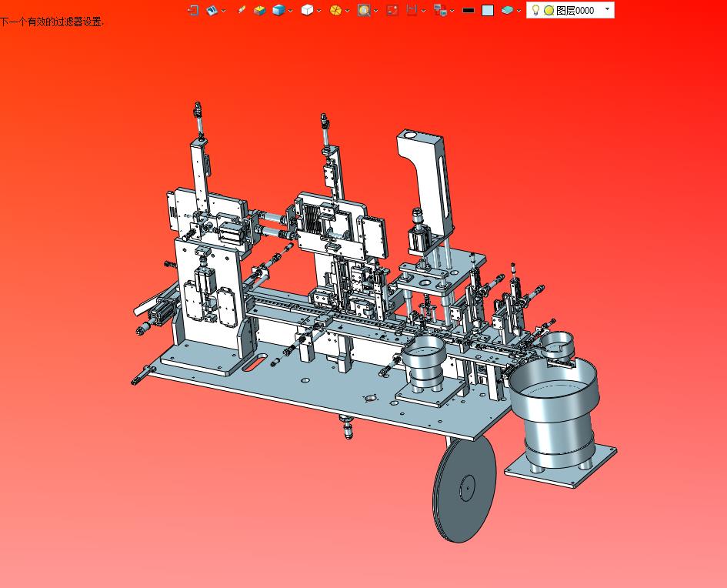Click the filter settings prompt text
727x588 pixels.
pyautogui.click(x=52, y=22)
